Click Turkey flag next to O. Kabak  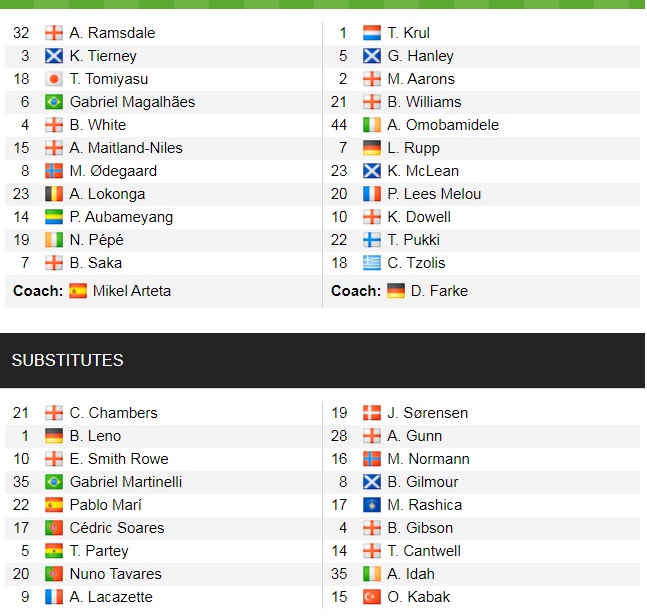pos(372,597)
